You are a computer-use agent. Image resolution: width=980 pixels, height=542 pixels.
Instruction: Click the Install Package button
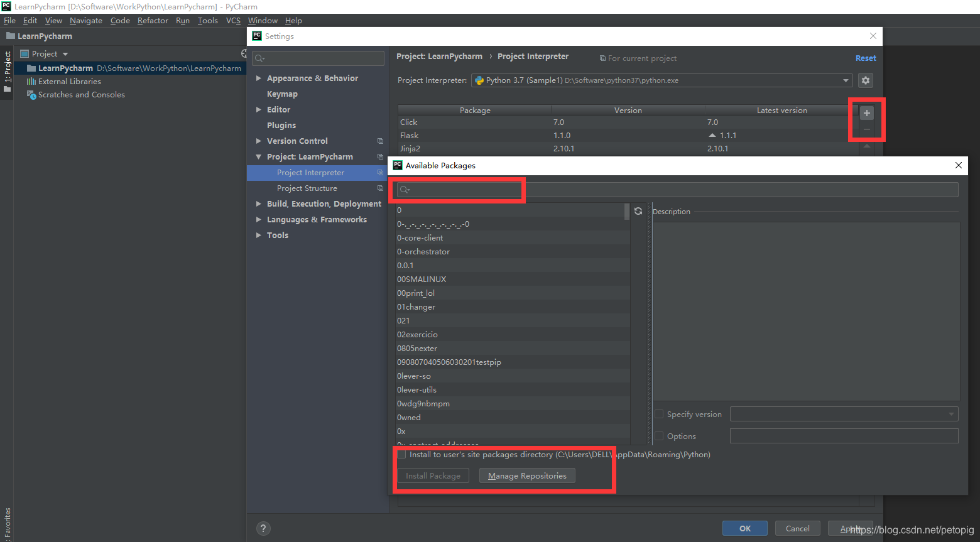(x=433, y=476)
